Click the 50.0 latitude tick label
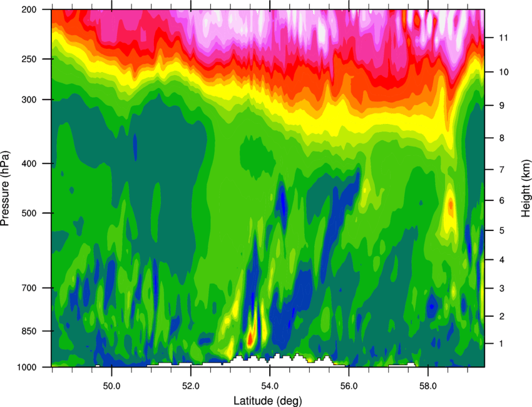The width and height of the screenshot is (532, 407). [112, 386]
